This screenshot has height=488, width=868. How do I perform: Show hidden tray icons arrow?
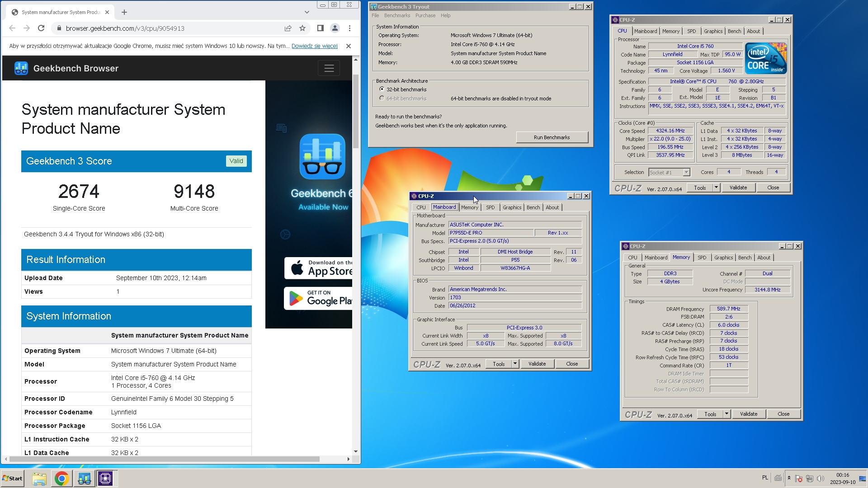pos(789,478)
